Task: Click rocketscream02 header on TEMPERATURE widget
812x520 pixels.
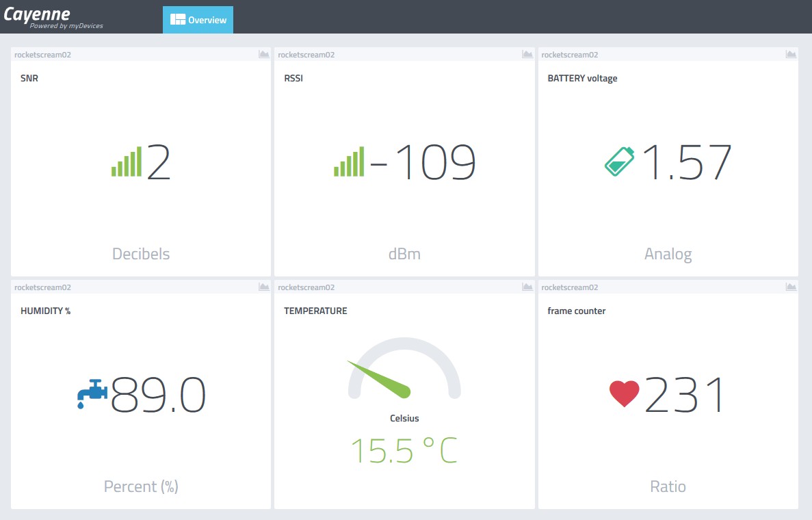Action: pyautogui.click(x=306, y=287)
